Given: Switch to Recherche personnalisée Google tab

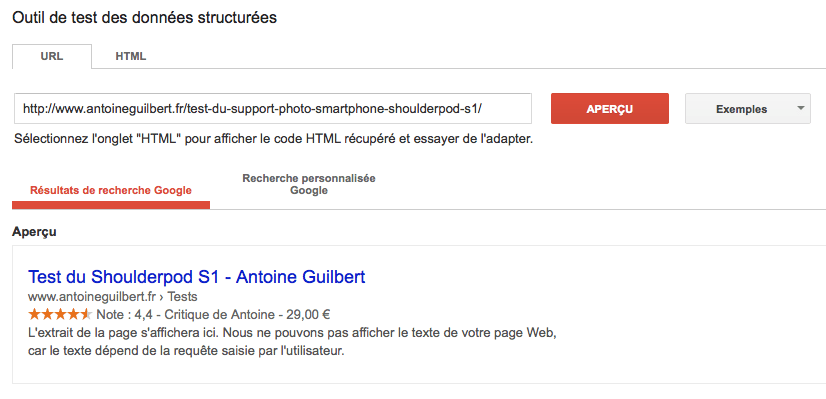Looking at the screenshot, I should [309, 184].
